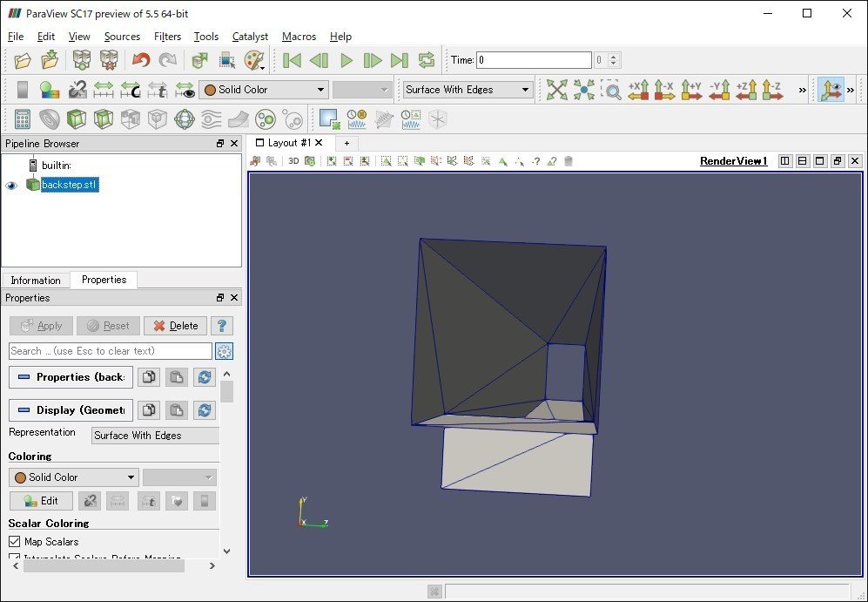Click the Connect to server icon
868x602 pixels.
point(82,60)
